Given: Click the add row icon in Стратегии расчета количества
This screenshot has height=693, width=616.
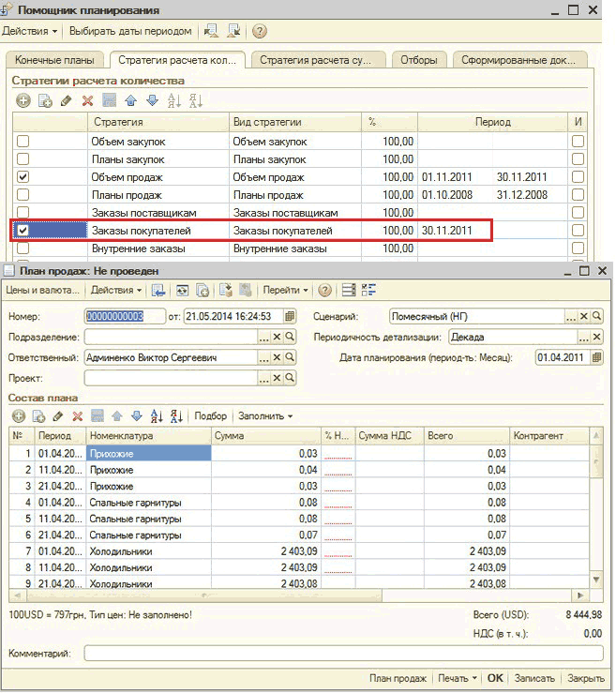Looking at the screenshot, I should (23, 100).
